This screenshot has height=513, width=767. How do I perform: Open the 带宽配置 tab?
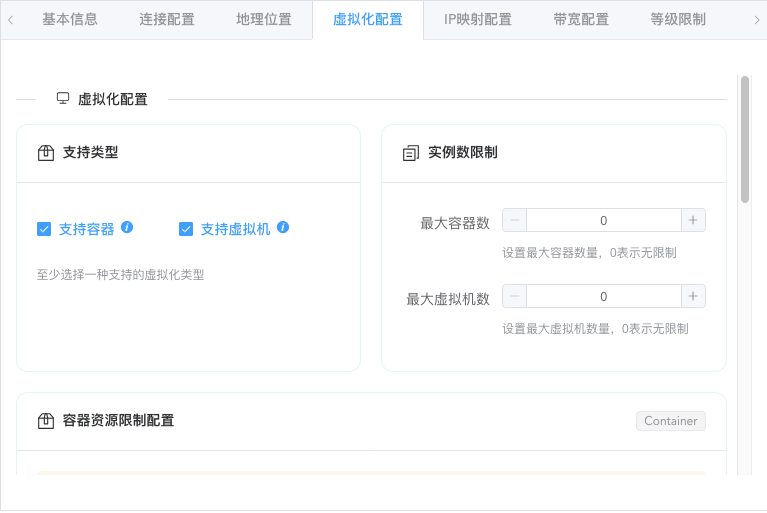pos(581,19)
